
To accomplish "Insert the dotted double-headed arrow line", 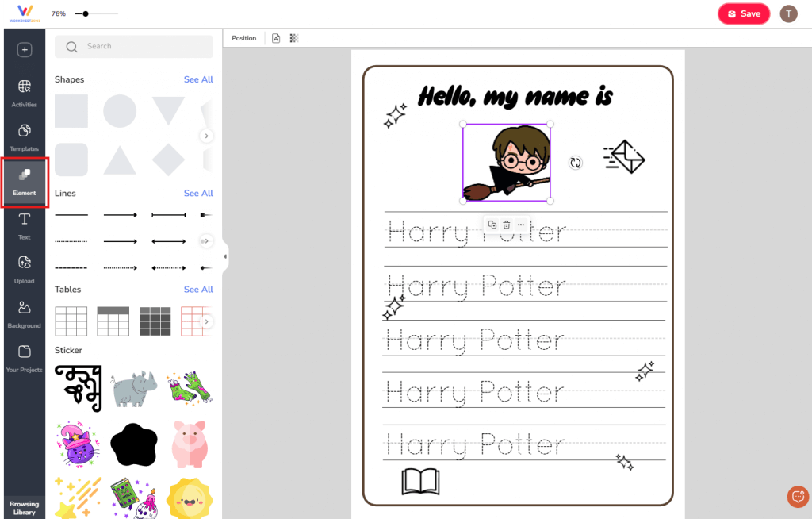I will click(168, 268).
